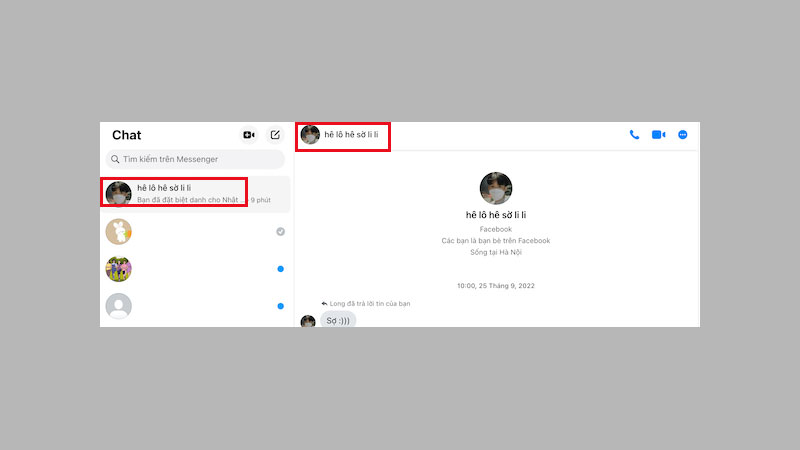Screen dimensions: 800x450
Task: Click the 'Chat' heading
Action: [127, 135]
